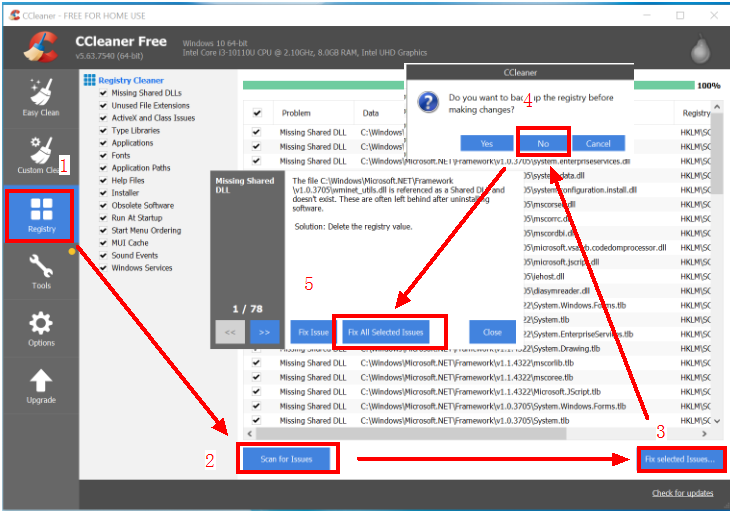
Task: Go to next issue with >> button
Action: click(x=264, y=332)
